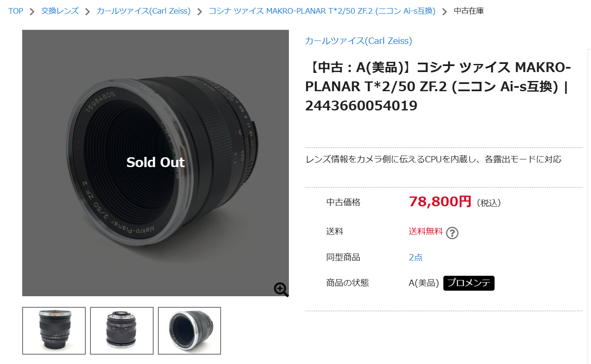This screenshot has height=364, width=591.
Task: Click the カールツァイス(Carl Zeiss) brand link above title
Action: [x=358, y=41]
